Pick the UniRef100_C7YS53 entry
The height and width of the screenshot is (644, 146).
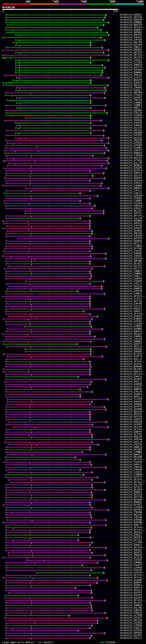(x=131, y=63)
